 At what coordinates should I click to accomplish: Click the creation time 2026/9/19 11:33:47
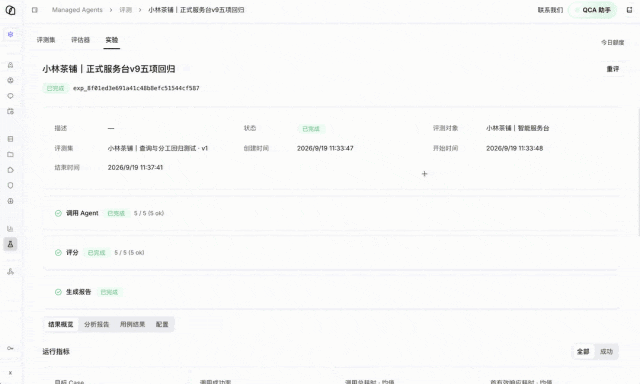coord(325,148)
